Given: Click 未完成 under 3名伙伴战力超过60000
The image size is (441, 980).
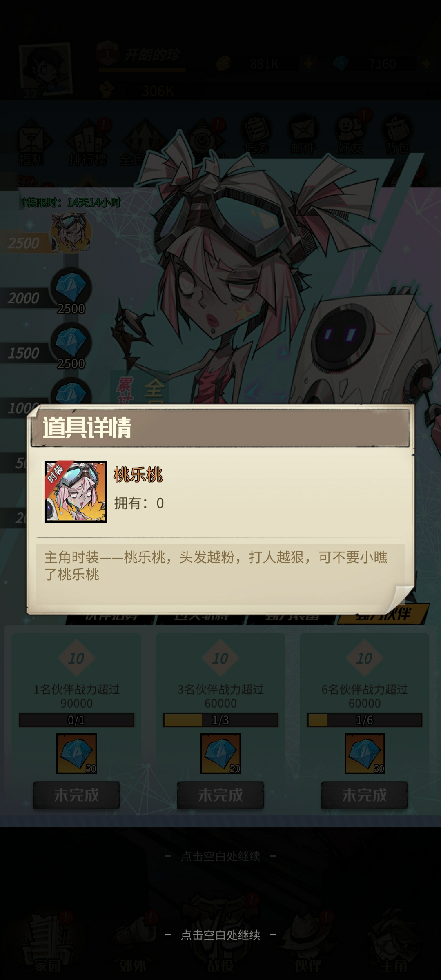Looking at the screenshot, I should point(220,795).
